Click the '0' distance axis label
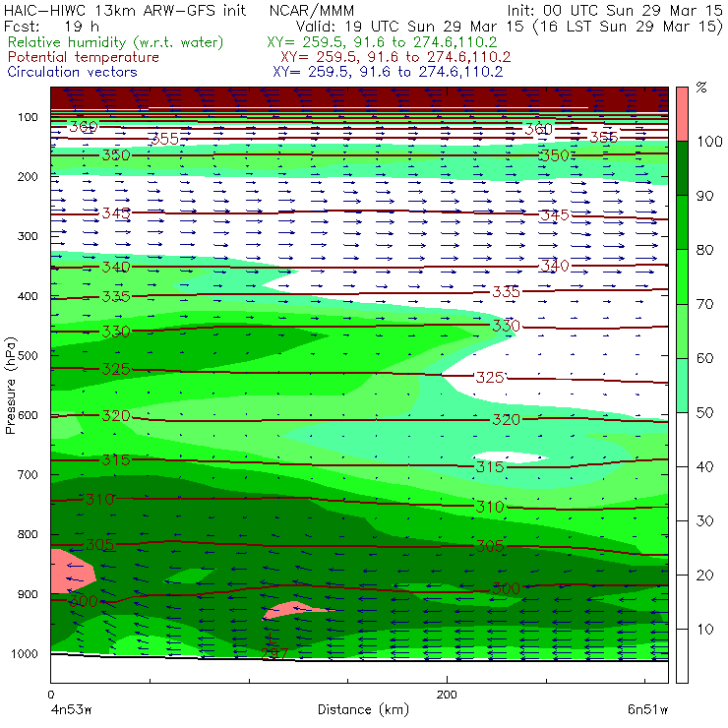 (x=50, y=695)
